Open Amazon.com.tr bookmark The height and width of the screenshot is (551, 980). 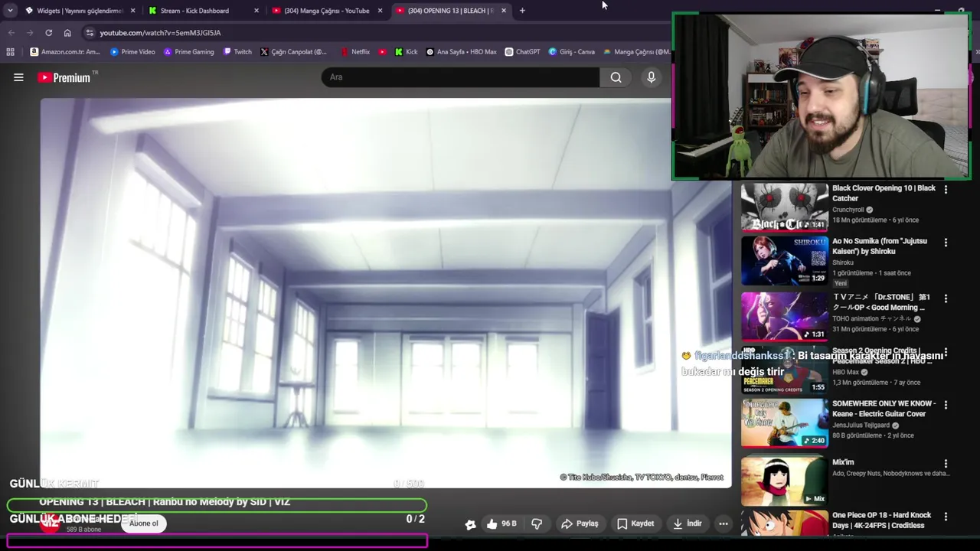(65, 52)
